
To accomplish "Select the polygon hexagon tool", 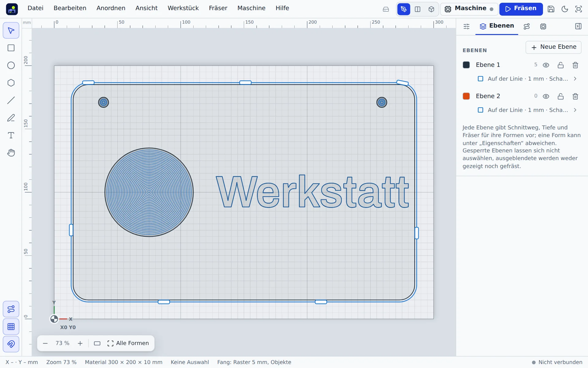I will [11, 83].
